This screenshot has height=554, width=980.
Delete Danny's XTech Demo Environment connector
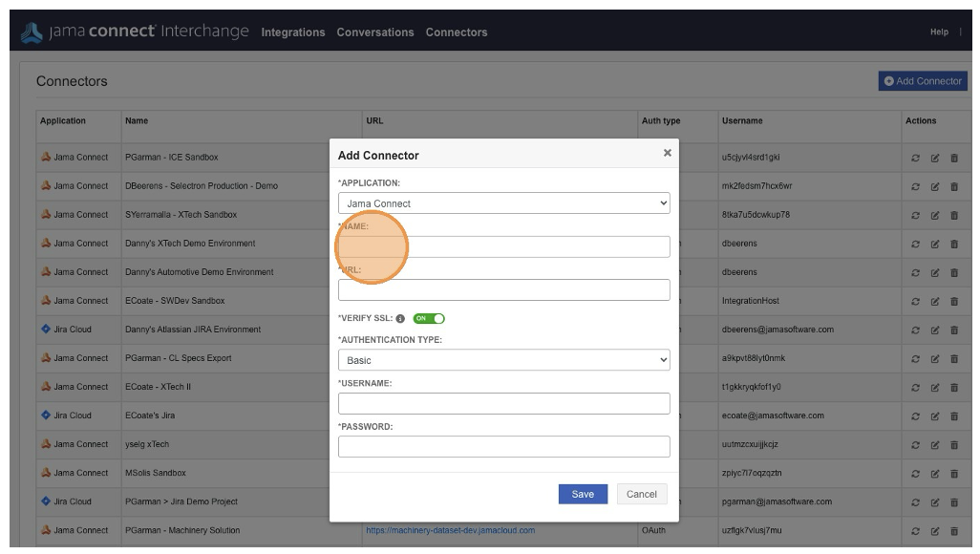(954, 244)
